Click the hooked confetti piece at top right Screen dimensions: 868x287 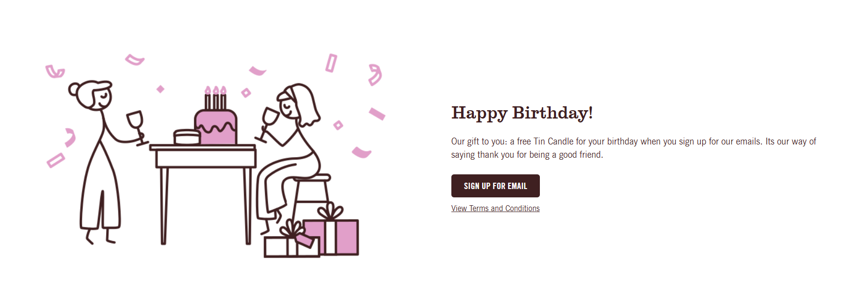pyautogui.click(x=375, y=75)
